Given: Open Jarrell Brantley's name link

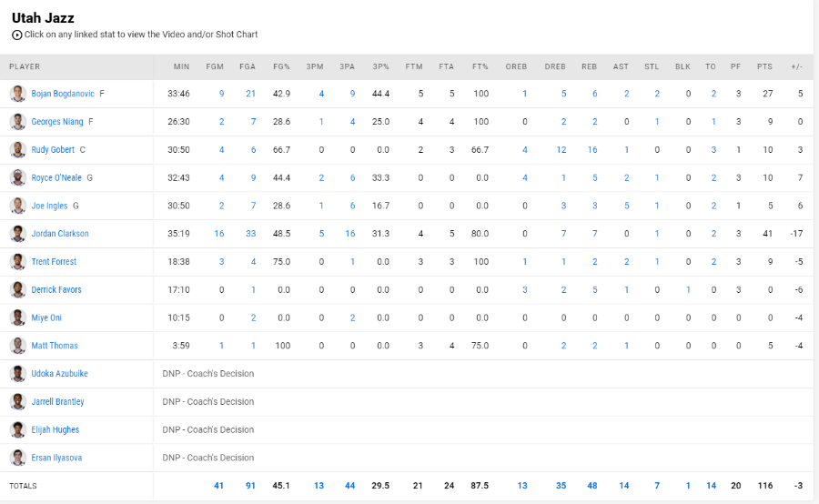Looking at the screenshot, I should tap(57, 401).
